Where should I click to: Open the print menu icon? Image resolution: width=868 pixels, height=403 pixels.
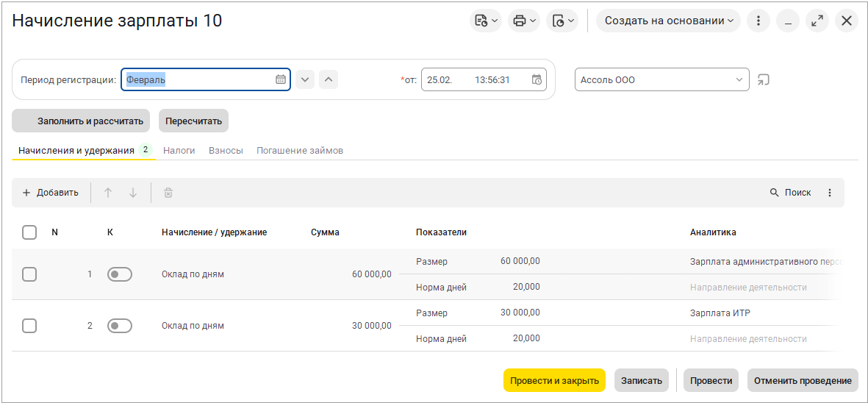click(523, 21)
